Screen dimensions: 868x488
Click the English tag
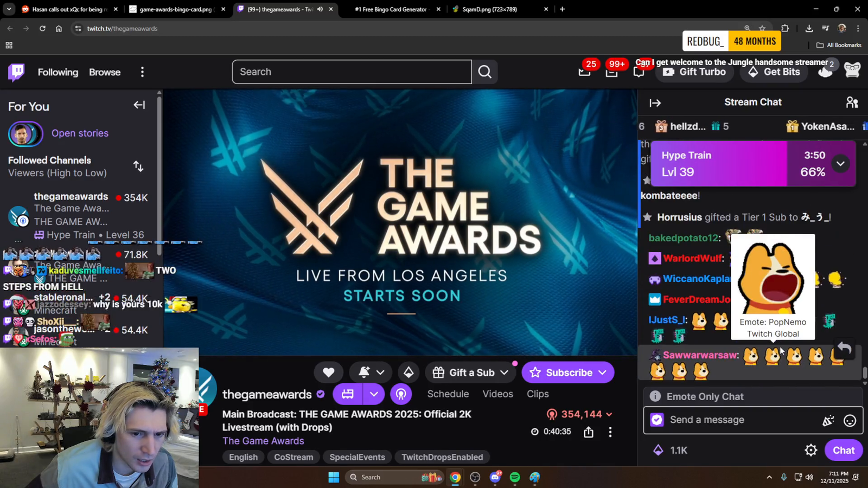point(243,457)
